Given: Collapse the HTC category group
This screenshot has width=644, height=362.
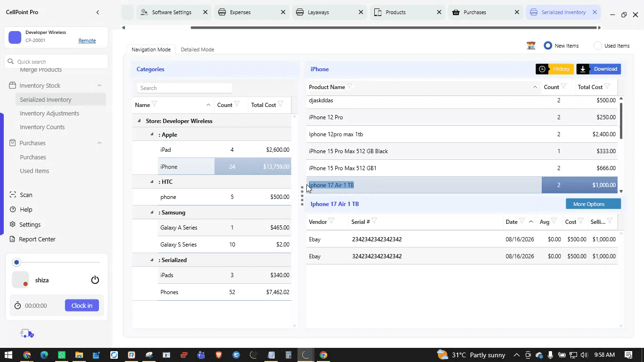Looking at the screenshot, I should (152, 181).
